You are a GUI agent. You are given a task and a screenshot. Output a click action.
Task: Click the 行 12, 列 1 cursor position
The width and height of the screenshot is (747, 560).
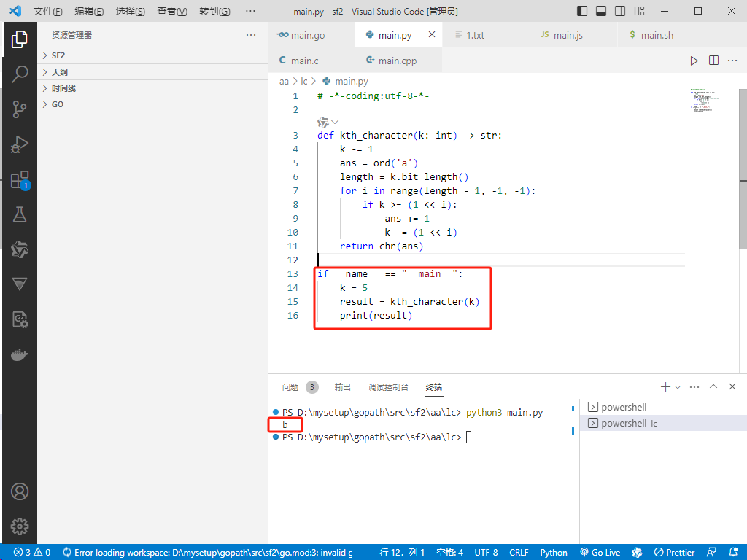click(x=402, y=553)
